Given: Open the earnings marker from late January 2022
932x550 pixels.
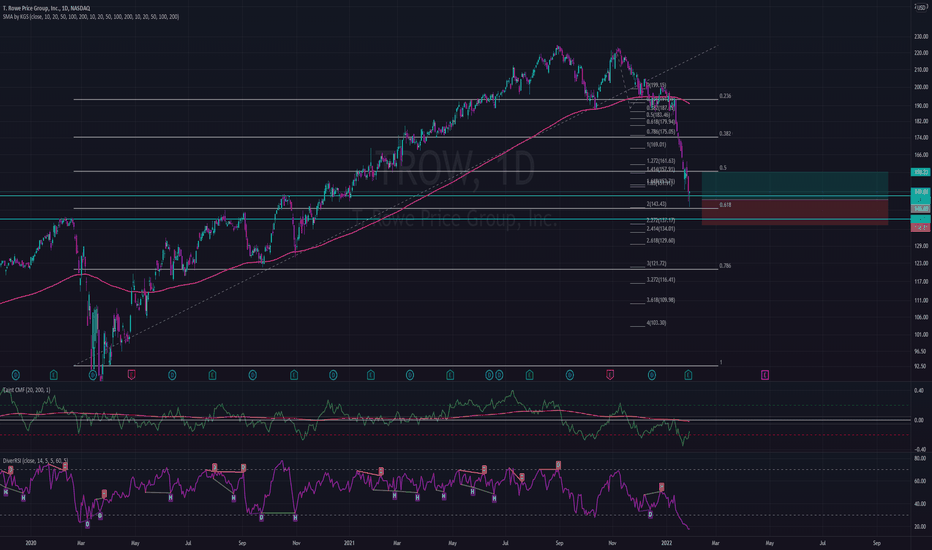Looking at the screenshot, I should [x=688, y=375].
